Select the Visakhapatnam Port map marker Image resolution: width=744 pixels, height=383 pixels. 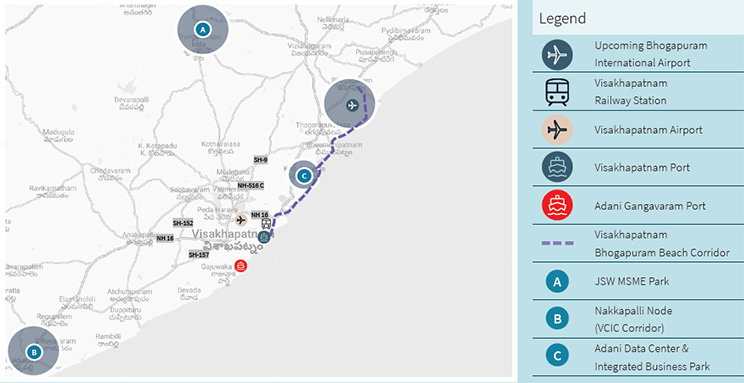pyautogui.click(x=264, y=237)
